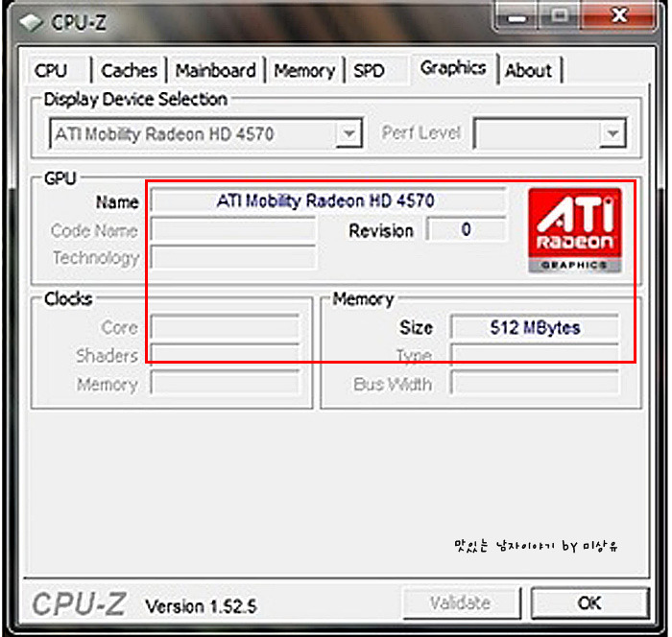Click the memory Type field
The height and width of the screenshot is (637, 672).
click(x=535, y=355)
